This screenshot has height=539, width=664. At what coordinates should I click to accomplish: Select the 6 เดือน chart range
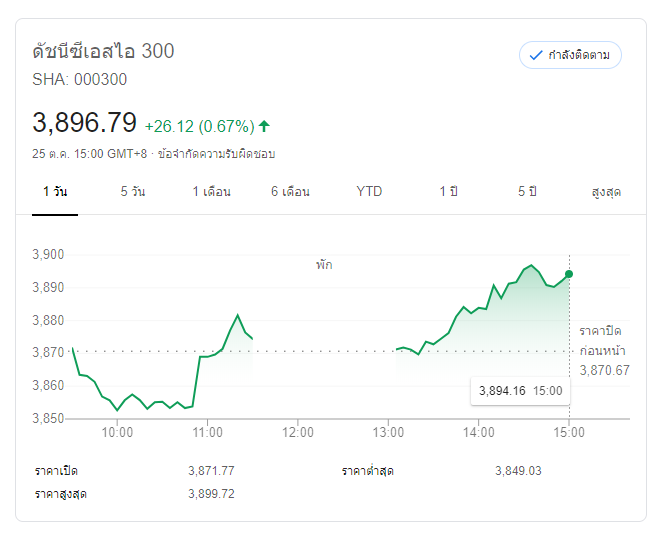(290, 191)
